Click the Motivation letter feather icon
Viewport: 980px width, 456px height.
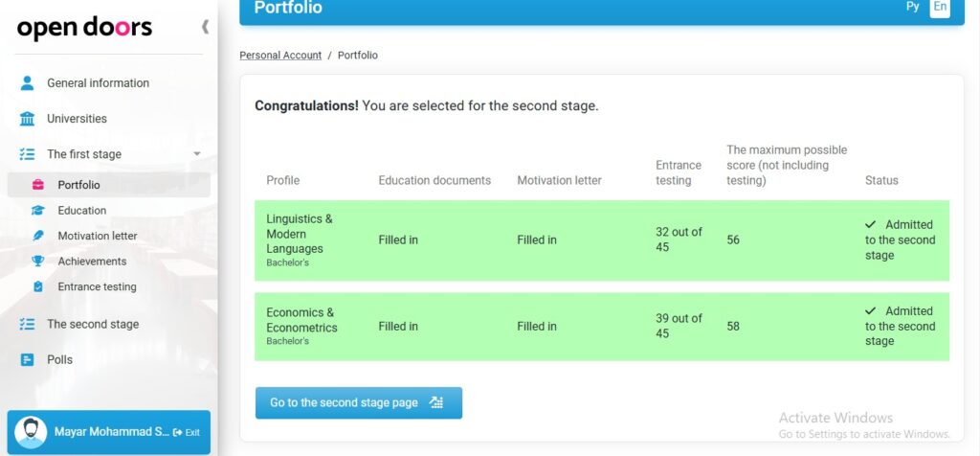coord(38,236)
